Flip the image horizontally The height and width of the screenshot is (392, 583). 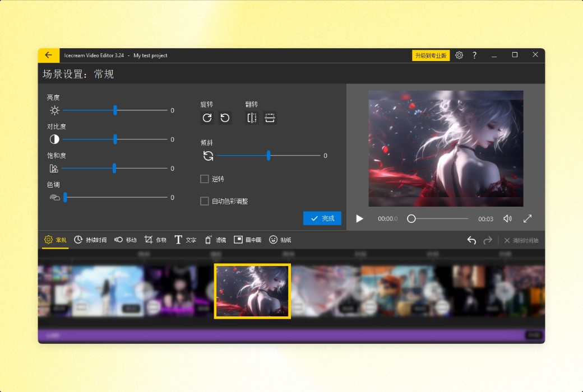pyautogui.click(x=251, y=118)
